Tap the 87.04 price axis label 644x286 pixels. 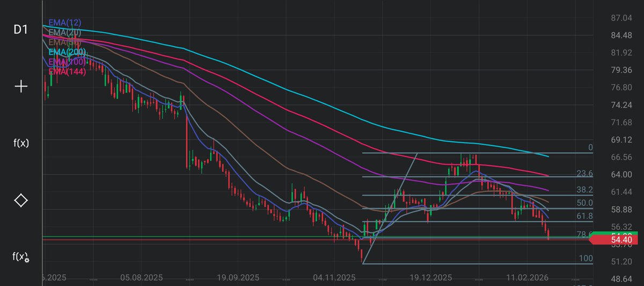621,18
